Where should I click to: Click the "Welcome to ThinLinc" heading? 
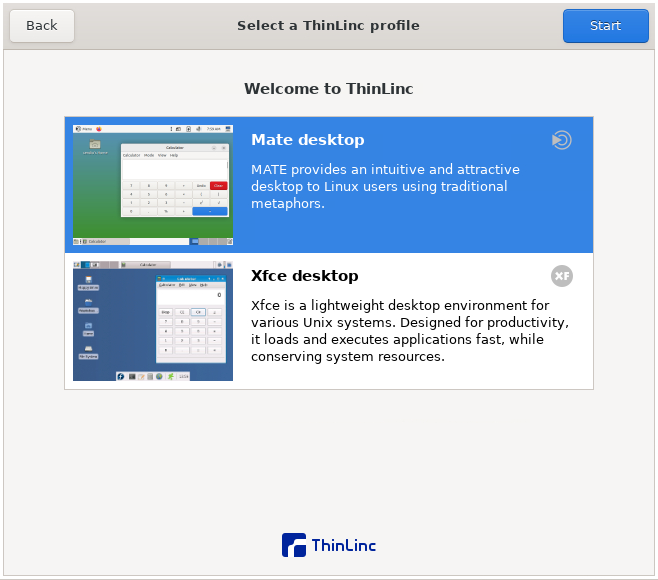point(329,89)
